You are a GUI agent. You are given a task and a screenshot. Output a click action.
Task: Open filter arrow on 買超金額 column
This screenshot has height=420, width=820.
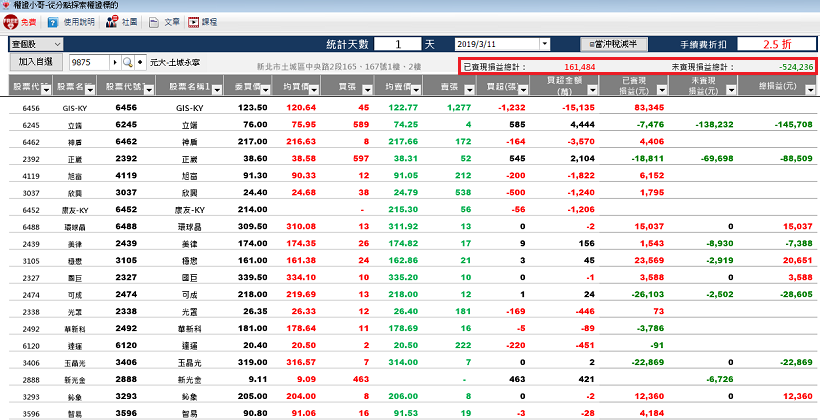(592, 91)
